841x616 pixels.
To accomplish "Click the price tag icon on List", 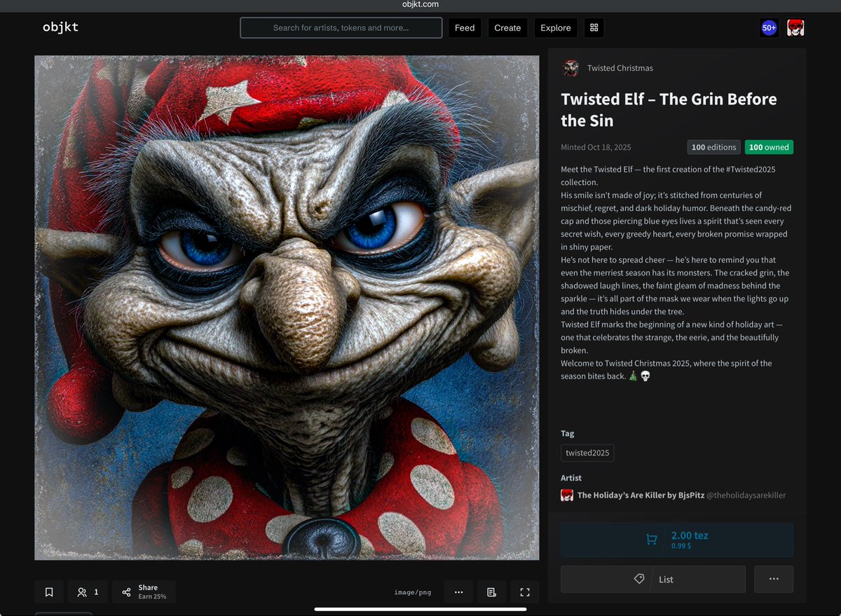I will [638, 579].
